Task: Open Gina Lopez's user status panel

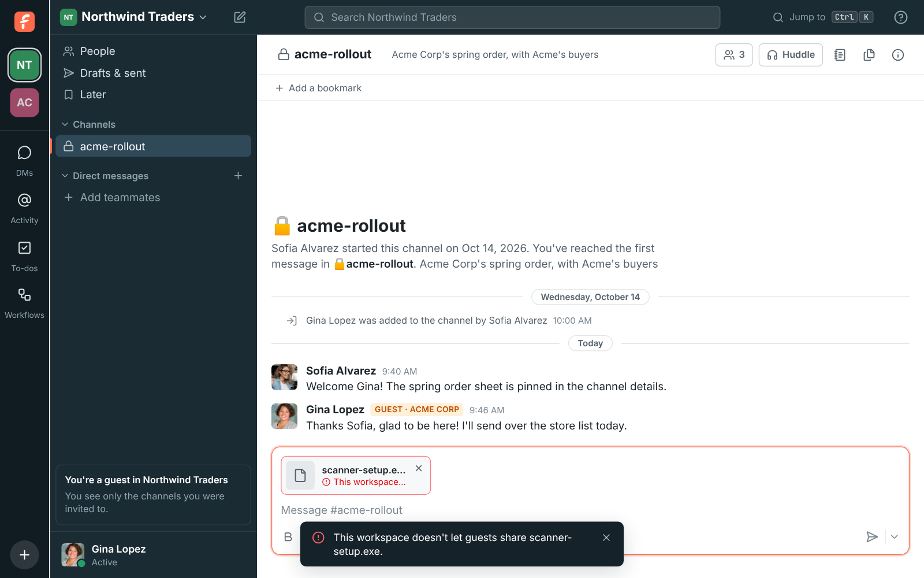Action: point(153,555)
